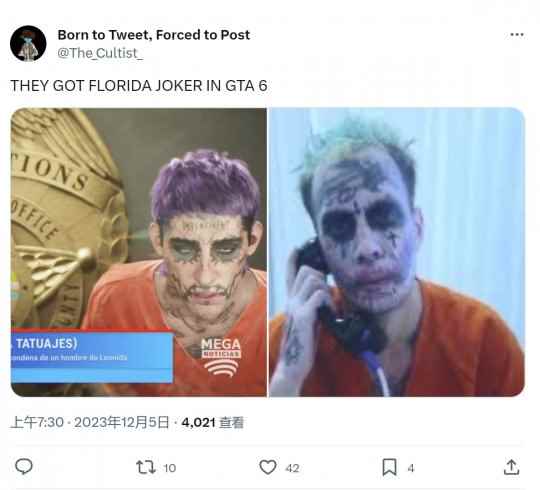Like the post with the heart icon
540x490 pixels.
pos(268,467)
